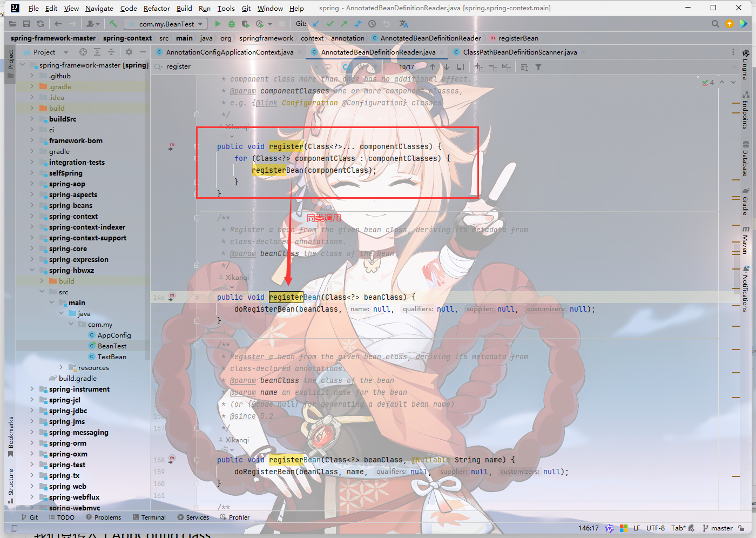Toggle Words option (W) in find bar
756x538 pixels.
[362, 67]
